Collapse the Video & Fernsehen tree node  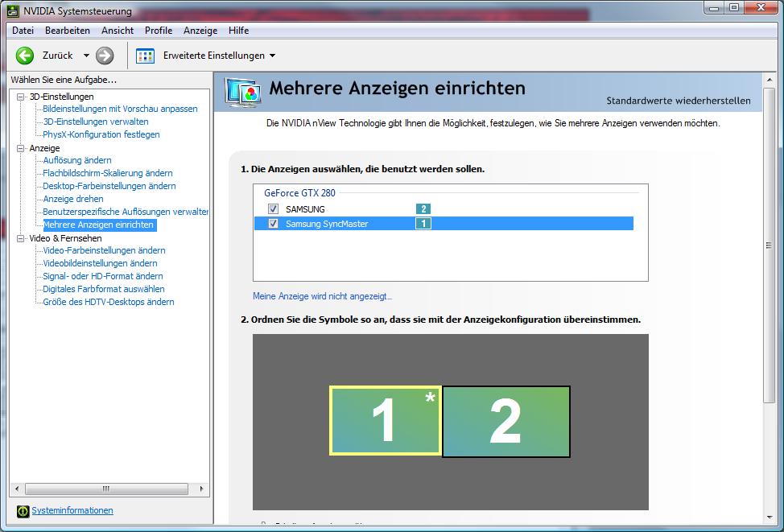pyautogui.click(x=20, y=238)
